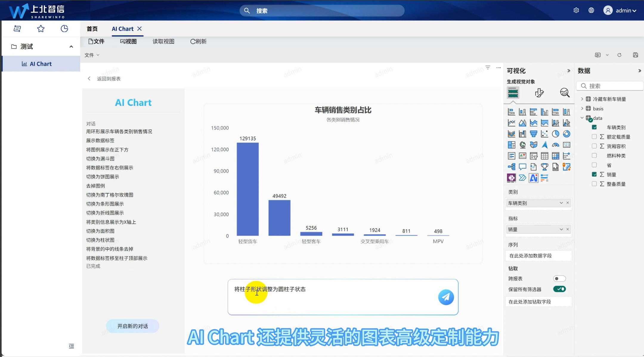Select the donut chart visual
644x357 pixels.
566,134
